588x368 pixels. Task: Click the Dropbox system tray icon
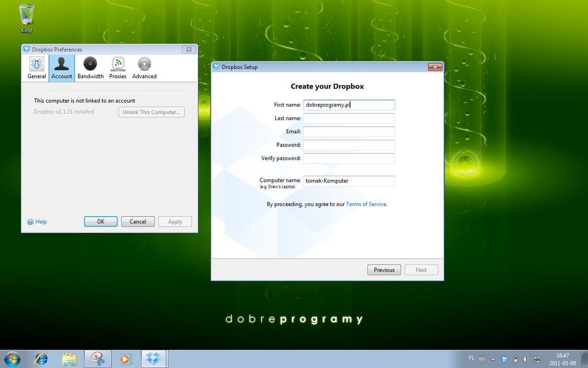pyautogui.click(x=504, y=359)
